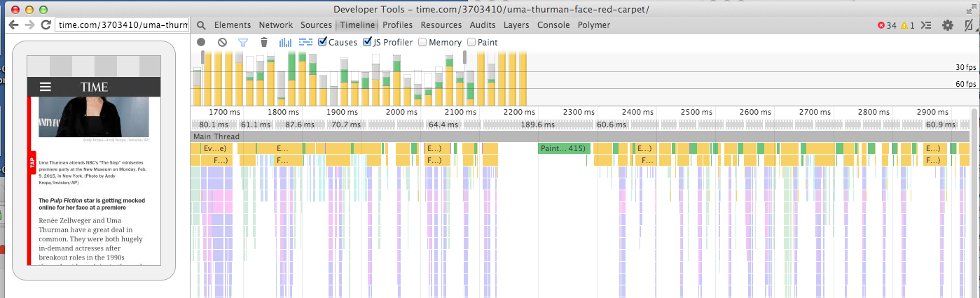Open hamburger menu on TIME page
The width and height of the screenshot is (980, 298).
(46, 87)
